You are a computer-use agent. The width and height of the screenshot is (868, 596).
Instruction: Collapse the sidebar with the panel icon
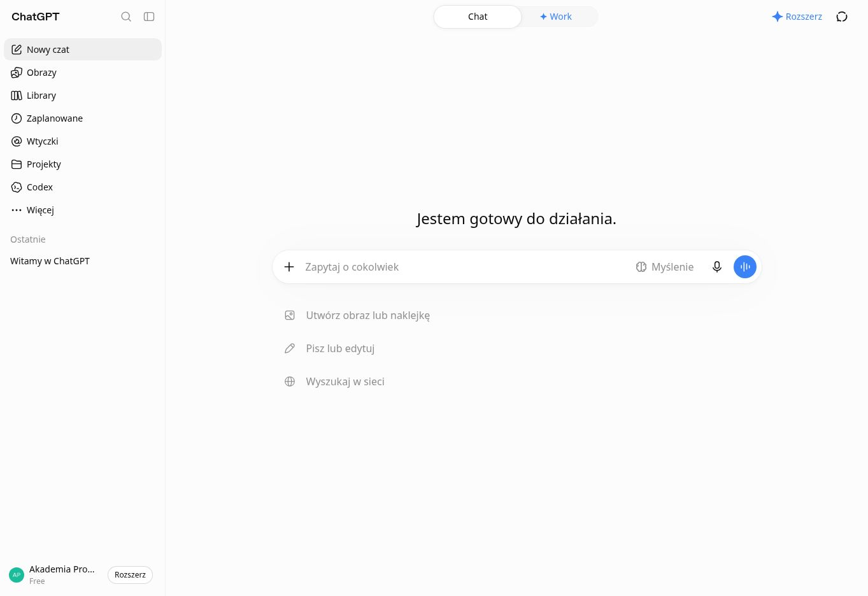point(149,17)
